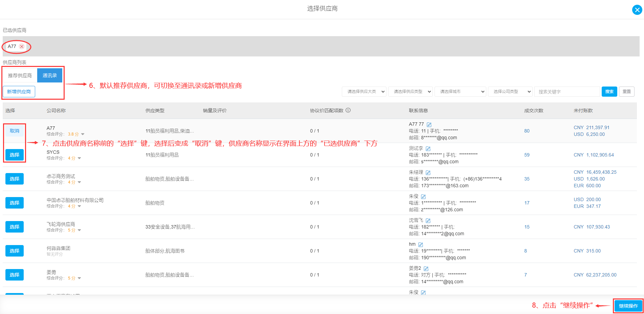Open 姜勇 transaction count 7
Screen dimensions: 644x314
click(x=526, y=275)
